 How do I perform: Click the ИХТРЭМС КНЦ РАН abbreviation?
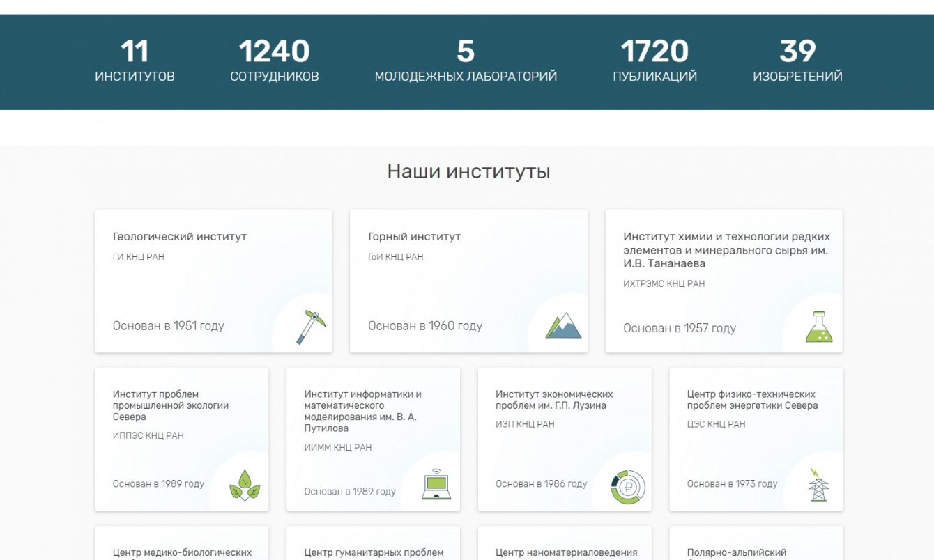(664, 284)
